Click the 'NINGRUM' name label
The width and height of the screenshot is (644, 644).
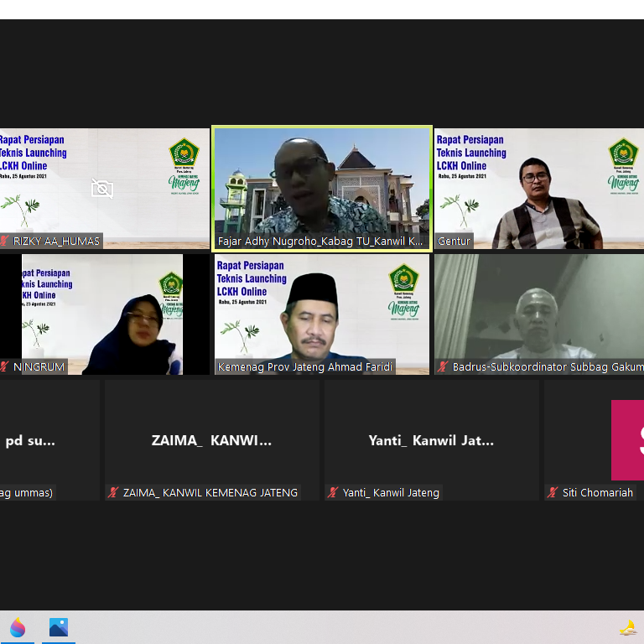39,366
